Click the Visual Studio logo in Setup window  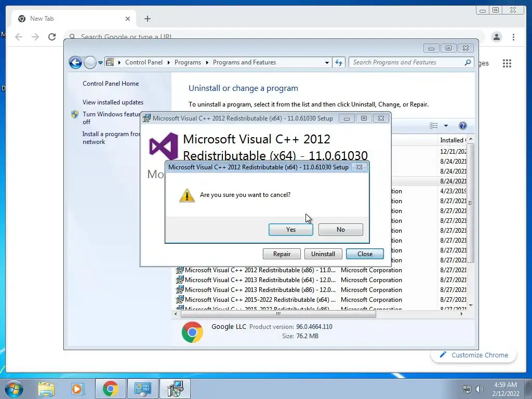tap(164, 146)
